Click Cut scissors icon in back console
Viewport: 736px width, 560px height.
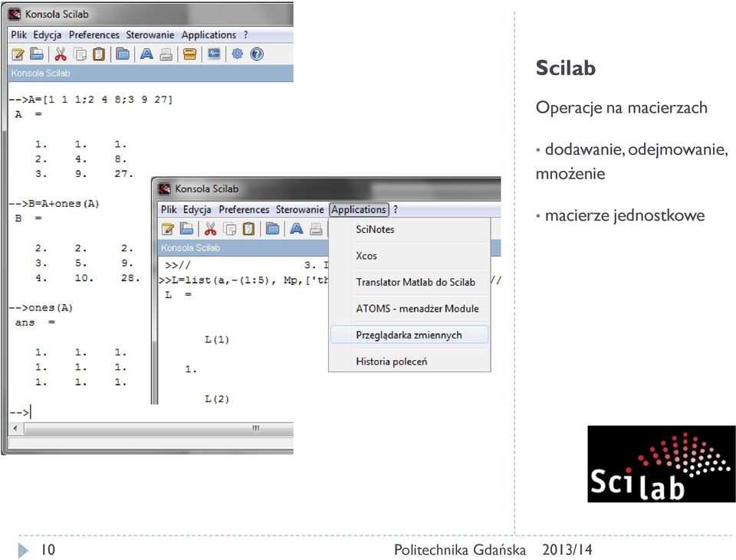point(60,54)
